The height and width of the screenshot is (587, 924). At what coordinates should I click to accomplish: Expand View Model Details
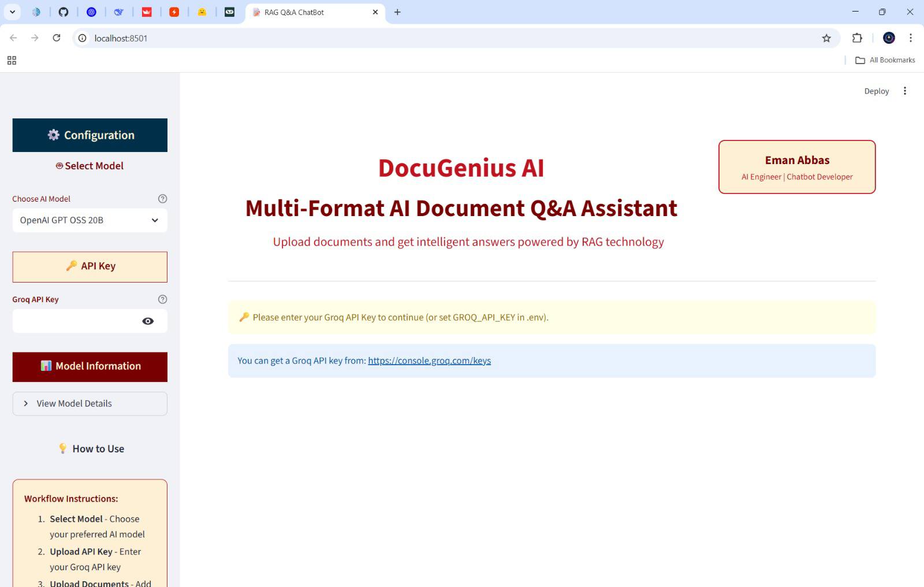click(x=90, y=404)
